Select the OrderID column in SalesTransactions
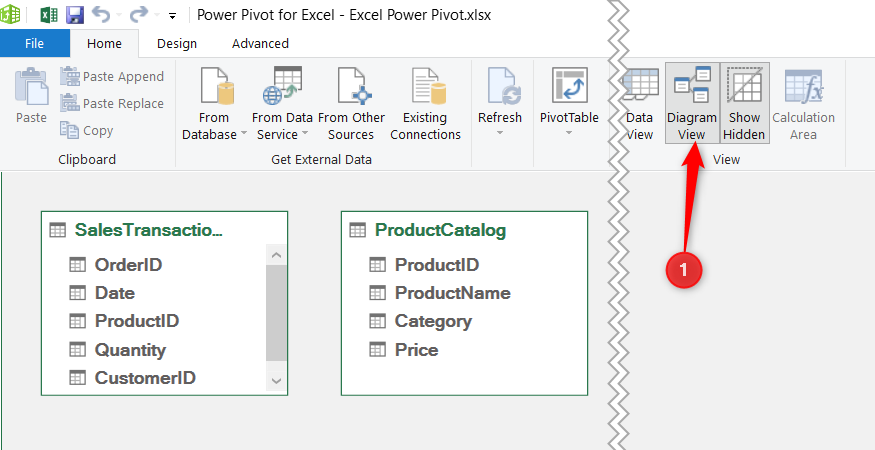The image size is (875, 450). click(x=128, y=264)
